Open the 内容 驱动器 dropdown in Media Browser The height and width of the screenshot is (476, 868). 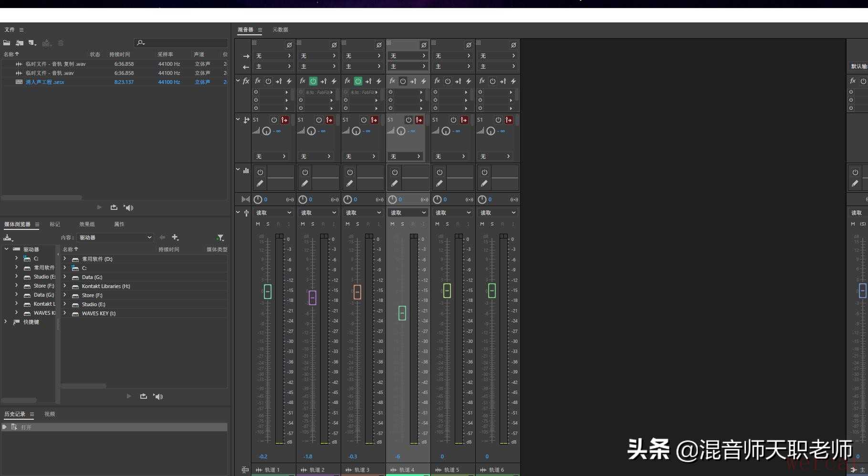pyautogui.click(x=115, y=238)
